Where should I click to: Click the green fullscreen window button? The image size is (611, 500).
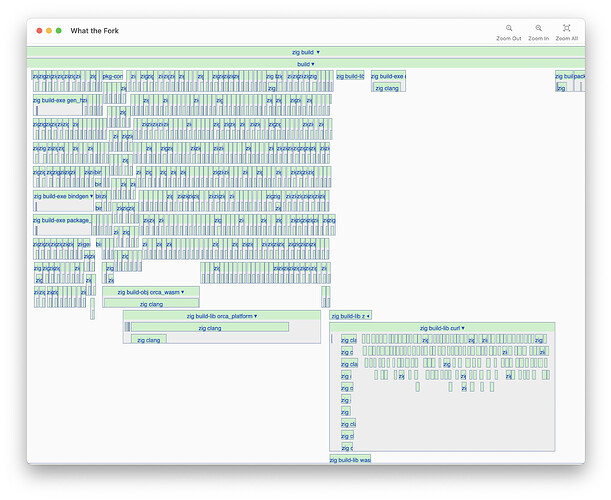click(59, 31)
